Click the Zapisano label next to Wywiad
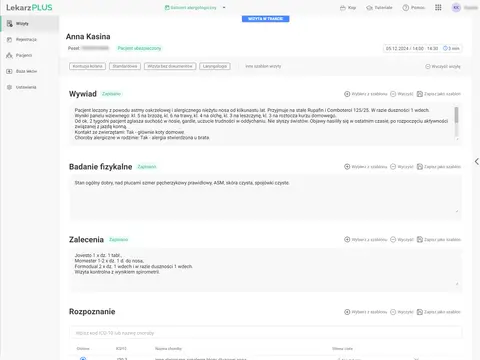The image size is (480, 360). coord(111,94)
